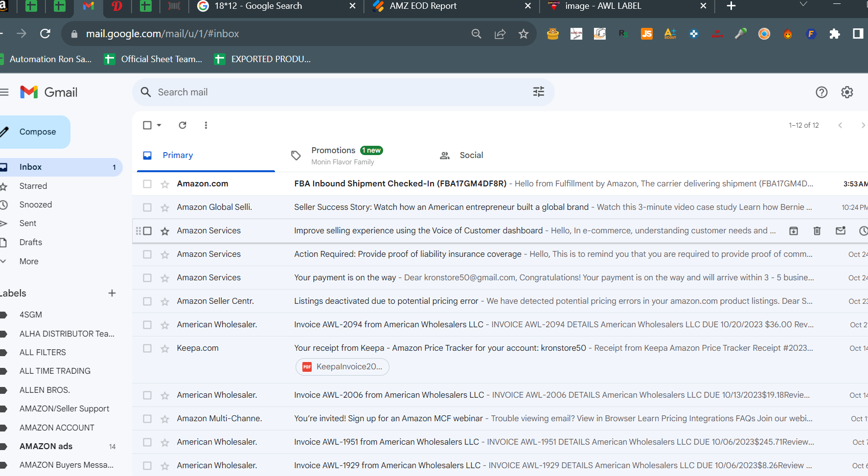Select the Amazon Global Selling email checkbox
Screen dimensions: 868x476
(147, 207)
